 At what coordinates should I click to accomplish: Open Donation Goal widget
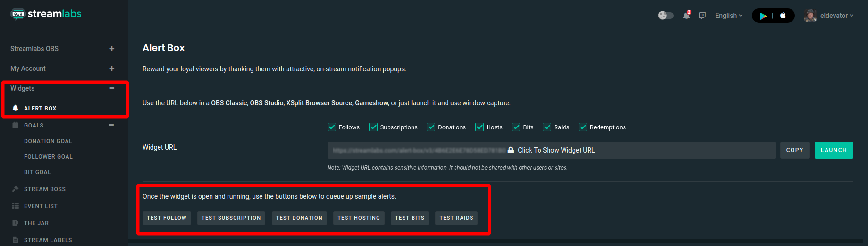(48, 141)
